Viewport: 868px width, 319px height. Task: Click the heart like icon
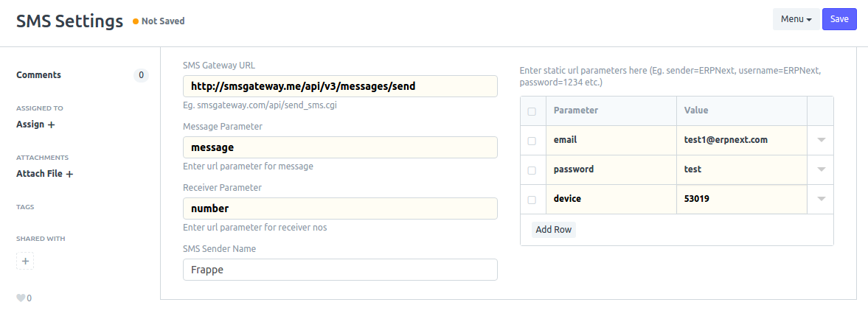[x=21, y=298]
